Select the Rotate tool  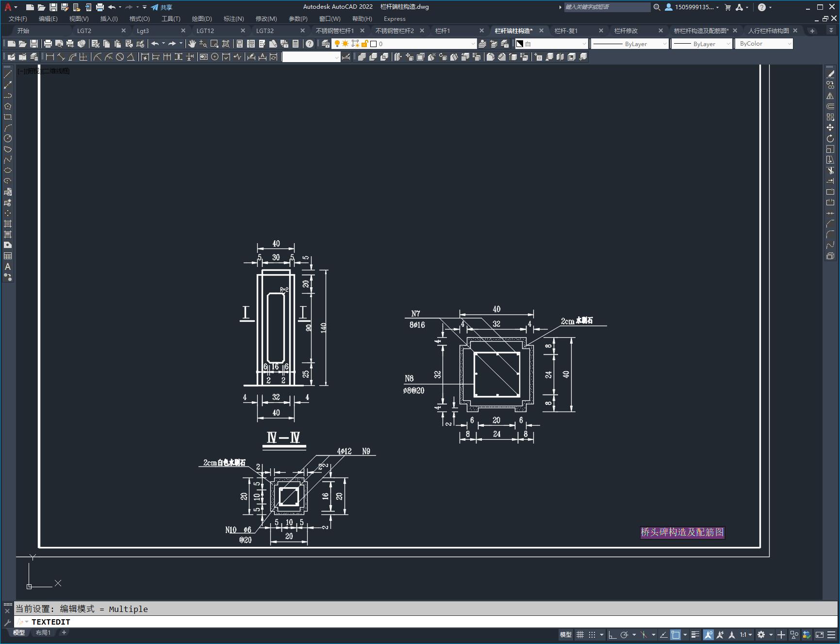coord(830,138)
